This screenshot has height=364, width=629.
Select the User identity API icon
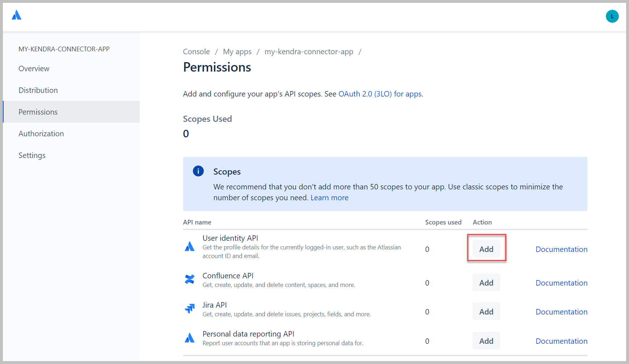tap(190, 247)
